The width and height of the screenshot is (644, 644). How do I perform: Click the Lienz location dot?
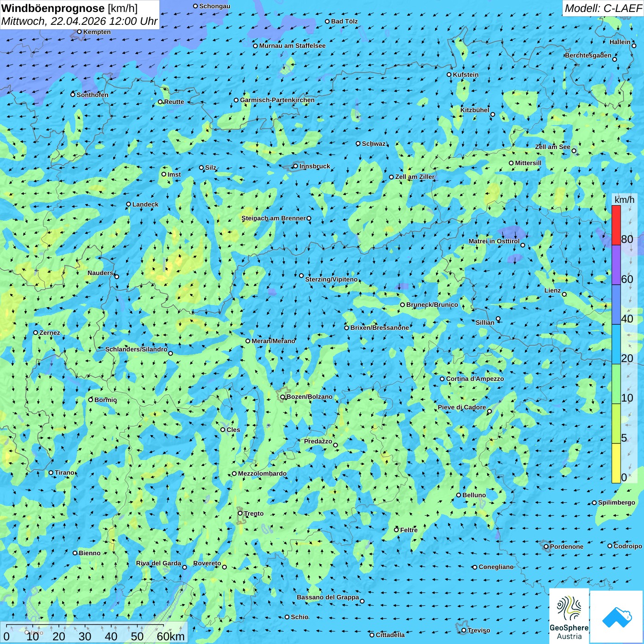click(564, 294)
